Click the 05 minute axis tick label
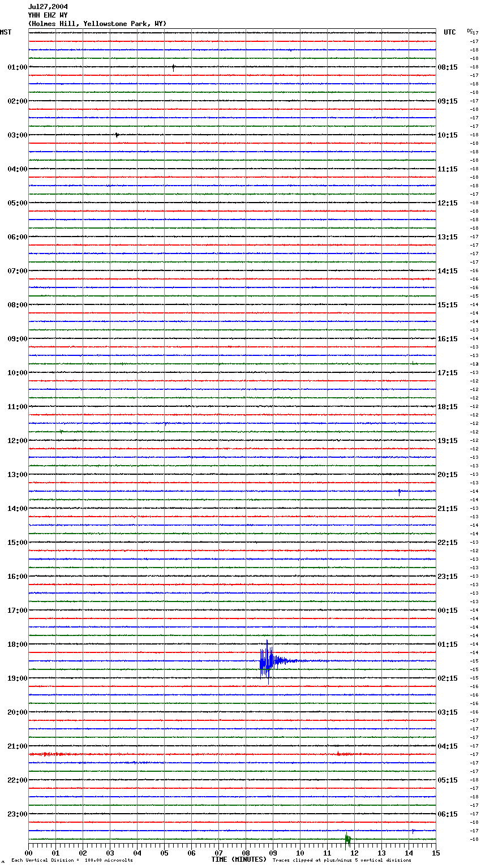 (165, 853)
